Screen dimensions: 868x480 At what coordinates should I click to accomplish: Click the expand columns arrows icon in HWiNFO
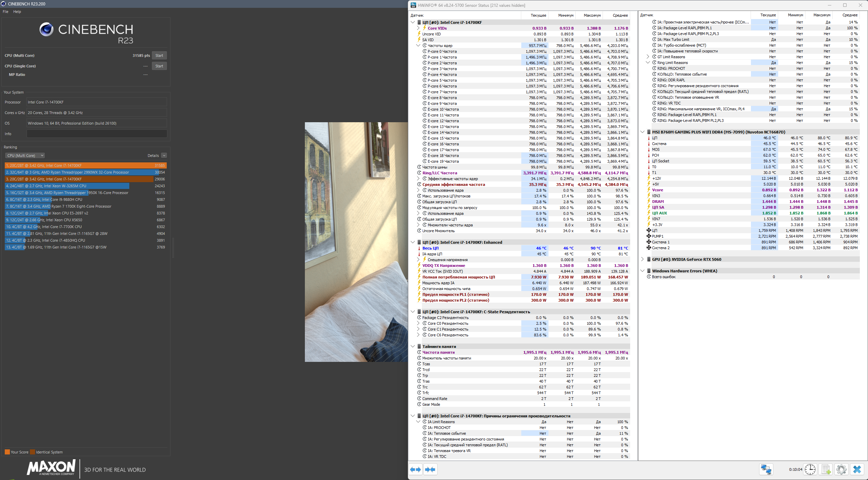pos(415,469)
